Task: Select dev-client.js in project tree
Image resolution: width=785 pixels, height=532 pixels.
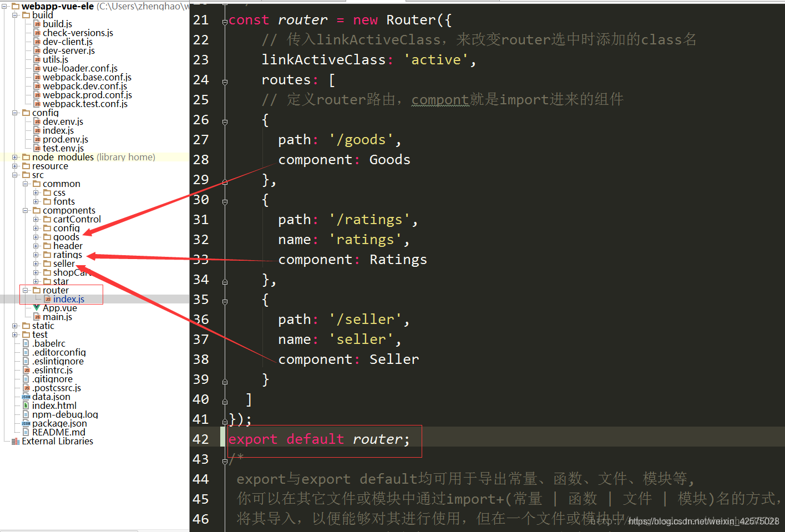Action: click(68, 42)
